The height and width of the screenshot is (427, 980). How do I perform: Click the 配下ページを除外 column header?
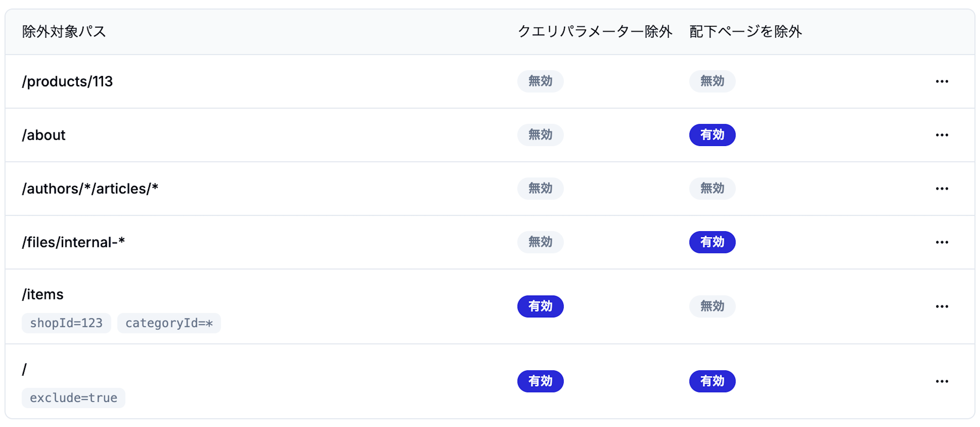tap(746, 32)
